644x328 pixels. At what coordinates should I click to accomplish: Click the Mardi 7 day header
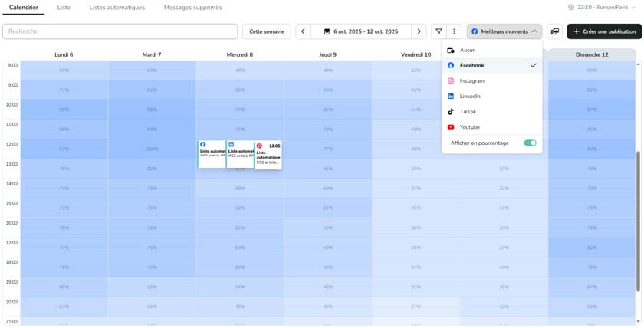point(152,54)
